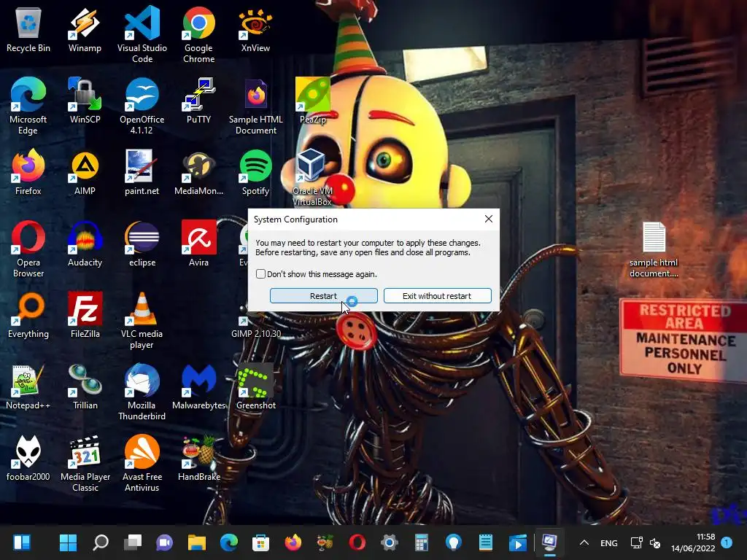Viewport: 747px width, 560px height.
Task: Launch Microsoft Edge from the taskbar
Action: pyautogui.click(x=229, y=542)
